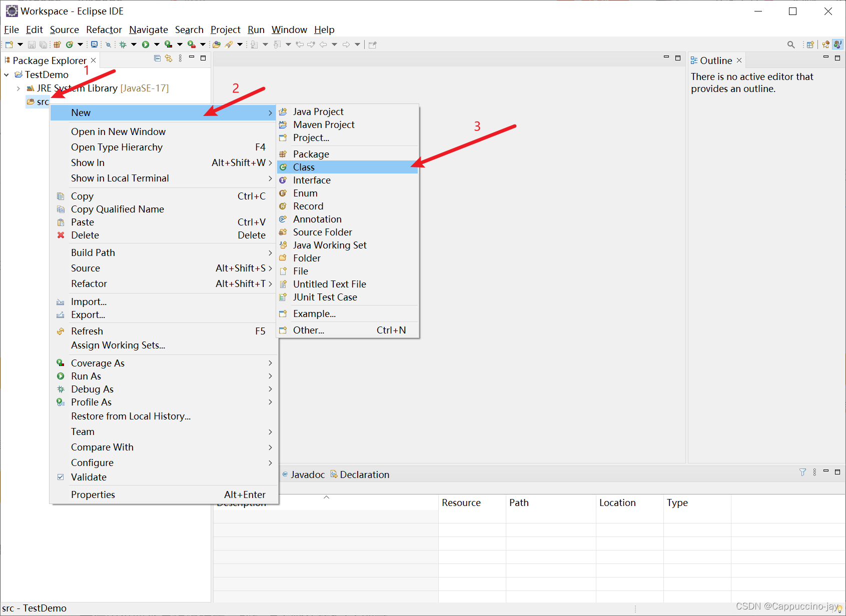
Task: Click the toolbar Search magnifier icon
Action: pyautogui.click(x=791, y=44)
